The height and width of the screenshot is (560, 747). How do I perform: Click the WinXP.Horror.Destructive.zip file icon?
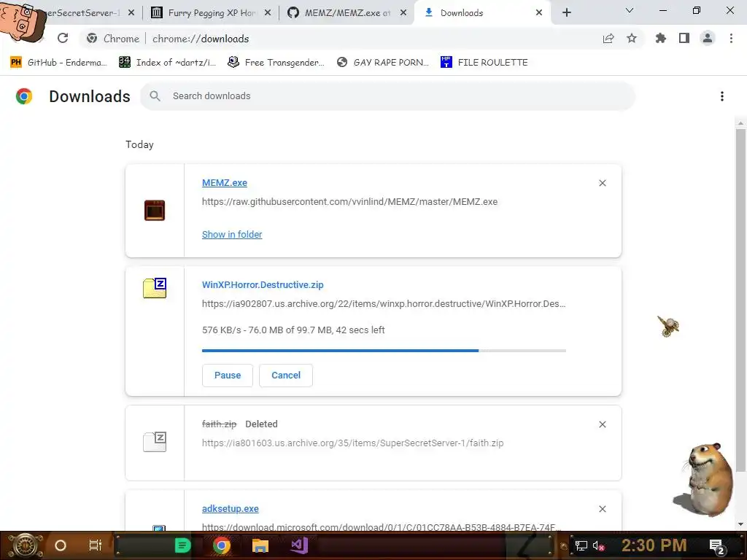coord(155,287)
